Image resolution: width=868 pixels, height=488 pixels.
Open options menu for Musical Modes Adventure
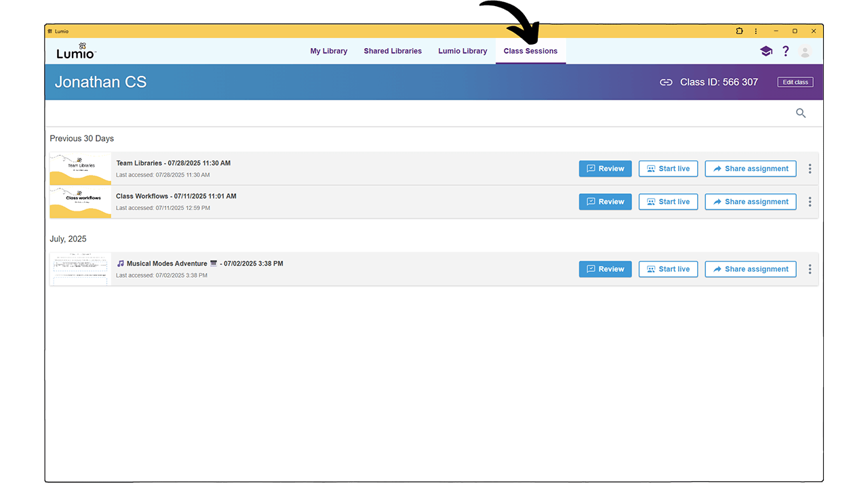coord(810,269)
